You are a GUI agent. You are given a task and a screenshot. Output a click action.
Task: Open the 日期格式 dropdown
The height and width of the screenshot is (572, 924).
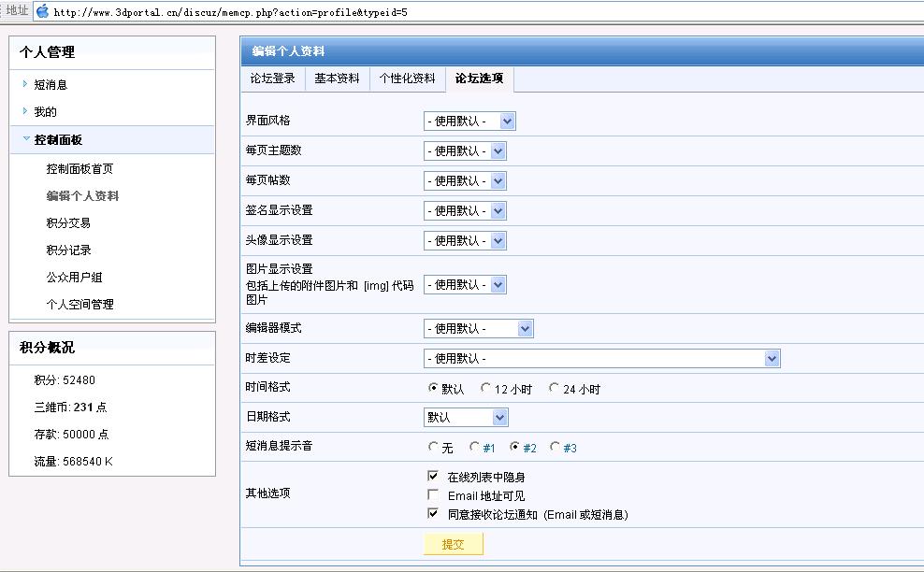(x=466, y=418)
